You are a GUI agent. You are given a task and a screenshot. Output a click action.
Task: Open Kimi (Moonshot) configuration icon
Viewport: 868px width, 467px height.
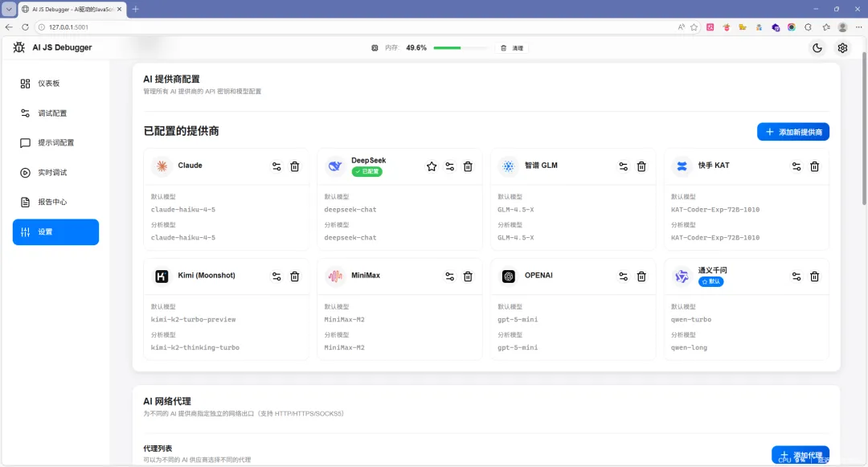click(276, 277)
